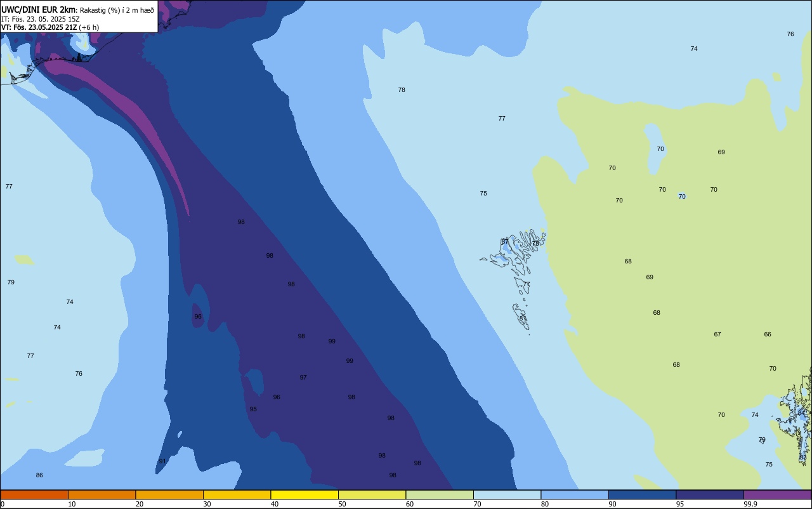Select the bright yellow 40–50 legend block
The width and height of the screenshot is (812, 509).
304,494
